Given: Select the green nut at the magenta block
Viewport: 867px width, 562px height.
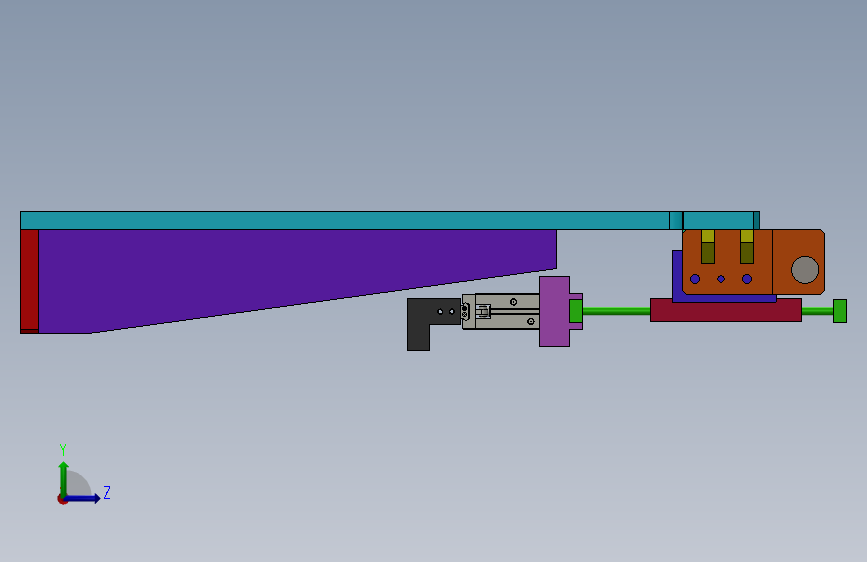Looking at the screenshot, I should click(x=576, y=311).
